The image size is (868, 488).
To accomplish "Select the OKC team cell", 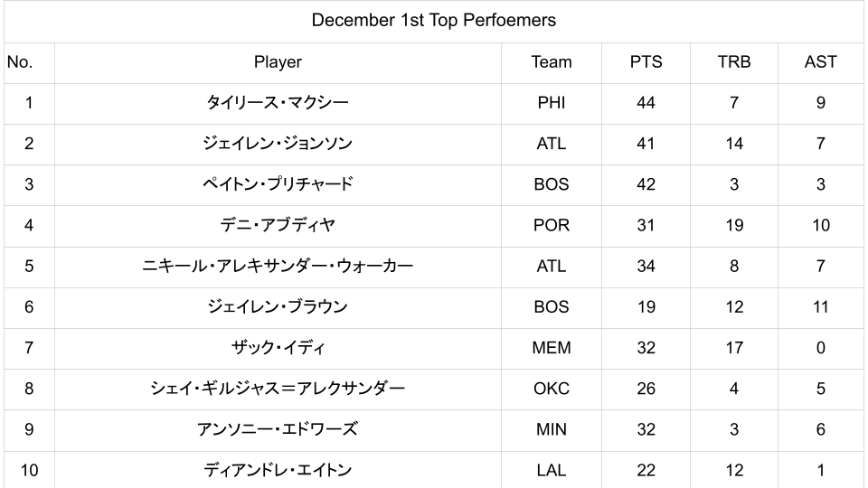I will (x=552, y=389).
